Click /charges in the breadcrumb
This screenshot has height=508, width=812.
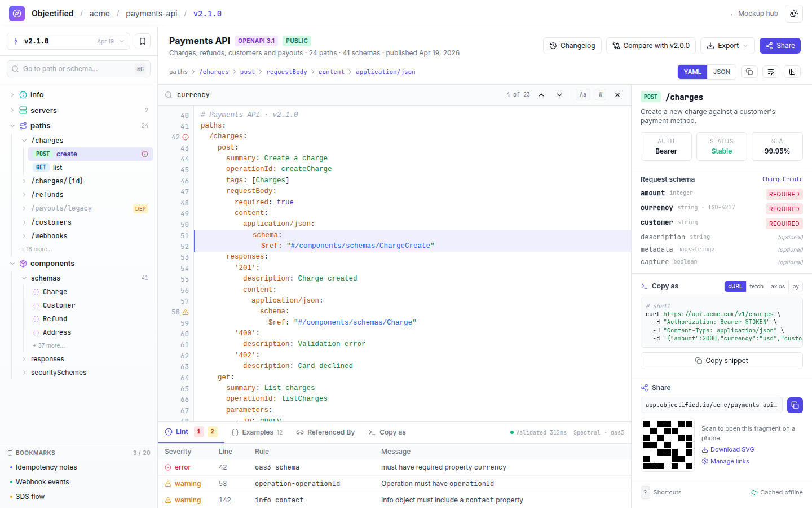[214, 72]
